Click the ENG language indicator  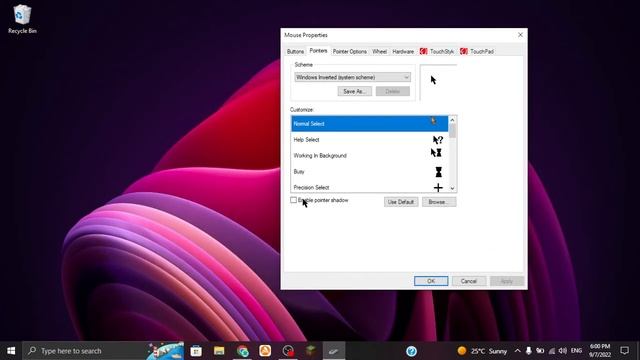pos(576,351)
